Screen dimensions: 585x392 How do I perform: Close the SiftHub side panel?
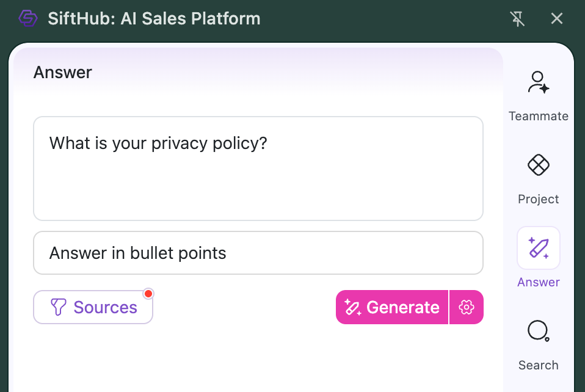click(556, 18)
